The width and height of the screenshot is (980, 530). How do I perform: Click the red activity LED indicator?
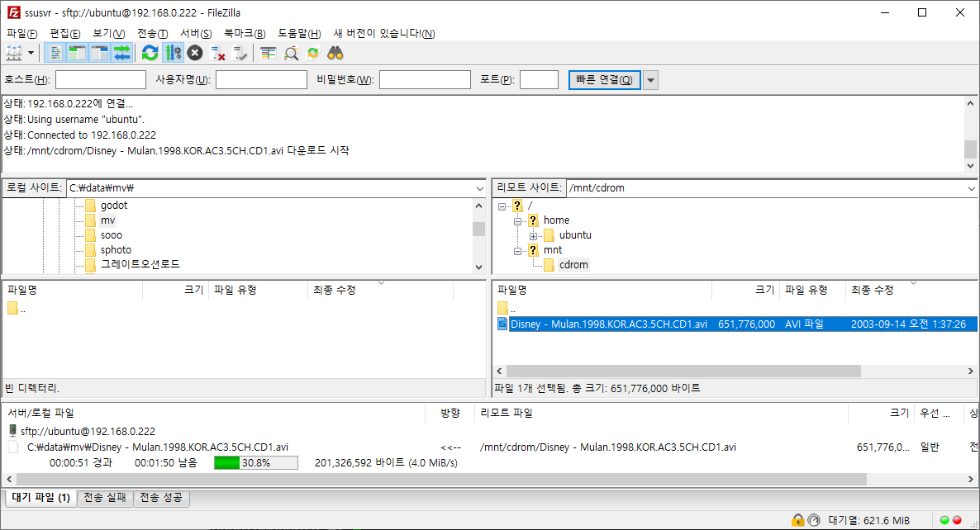point(957,520)
